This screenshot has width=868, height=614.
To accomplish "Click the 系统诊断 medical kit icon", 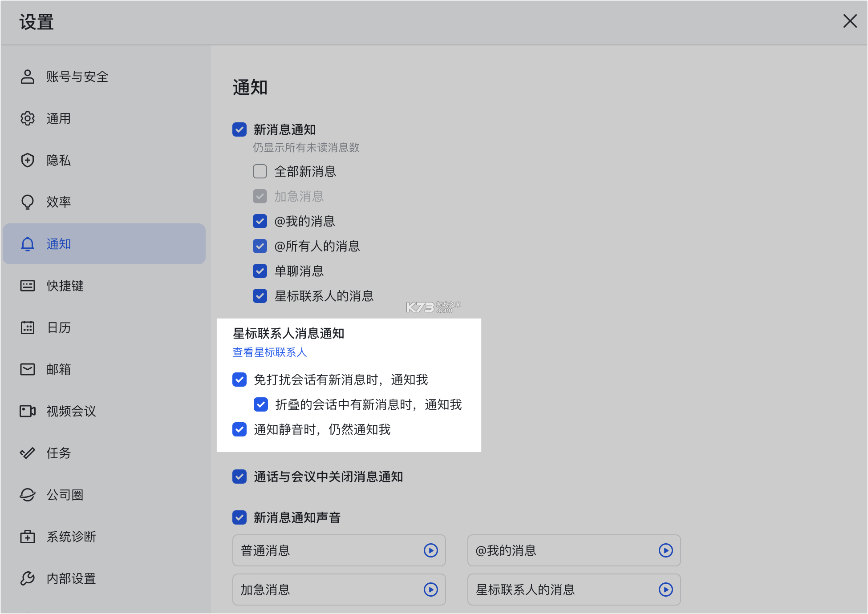I will [28, 537].
